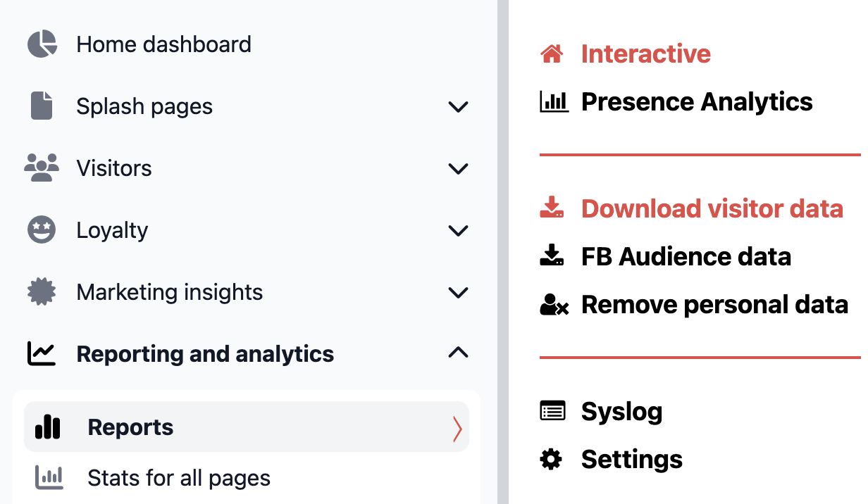Click the Stats for all pages chart icon
This screenshot has width=868, height=504.
pyautogui.click(x=49, y=478)
